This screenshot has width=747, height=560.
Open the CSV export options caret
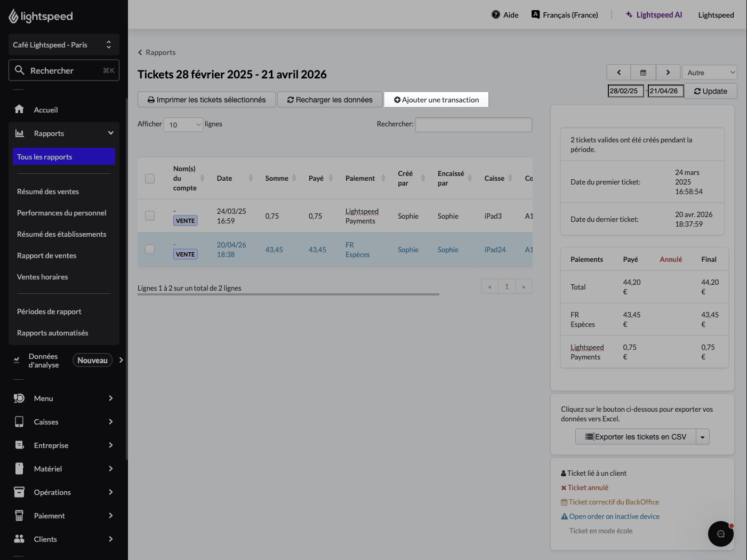coord(703,437)
